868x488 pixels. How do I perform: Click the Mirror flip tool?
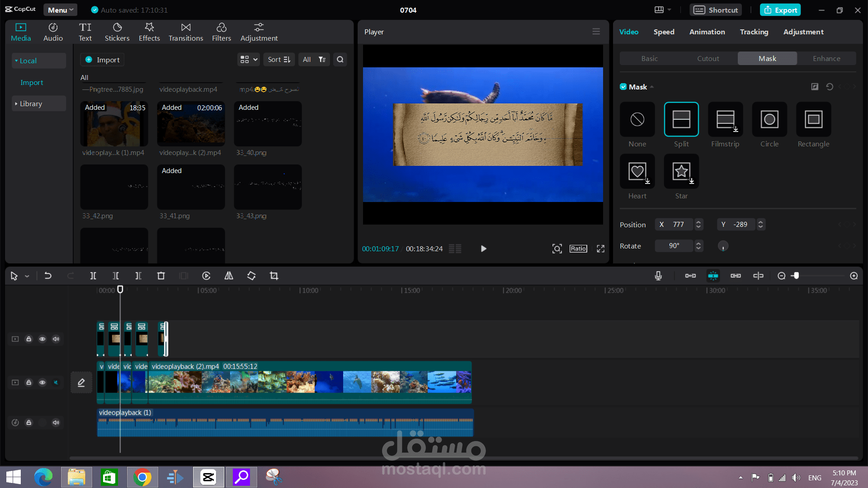pos(229,276)
